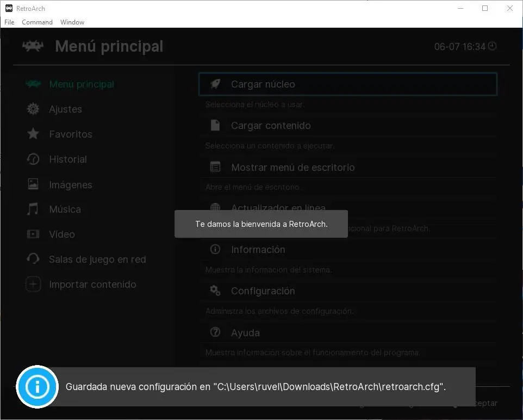523x420 pixels.
Task: Click the Vídeo film icon
Action: click(33, 234)
